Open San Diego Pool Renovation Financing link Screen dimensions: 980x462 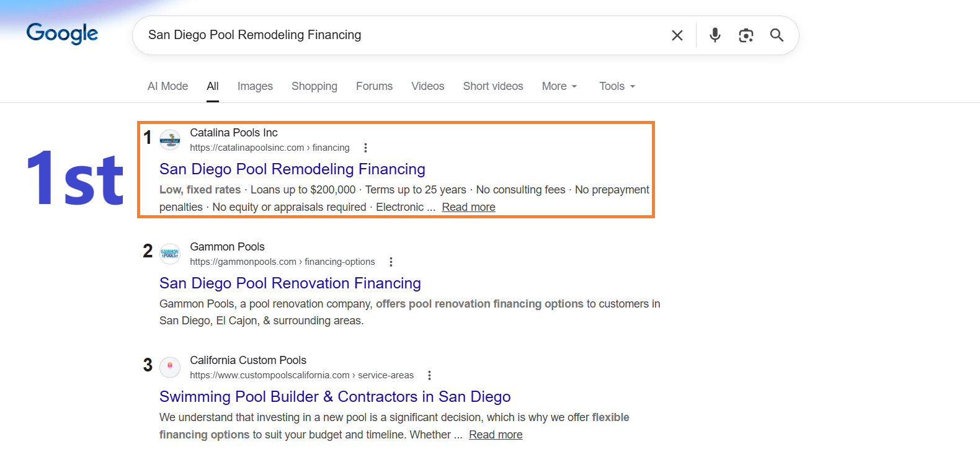290,283
